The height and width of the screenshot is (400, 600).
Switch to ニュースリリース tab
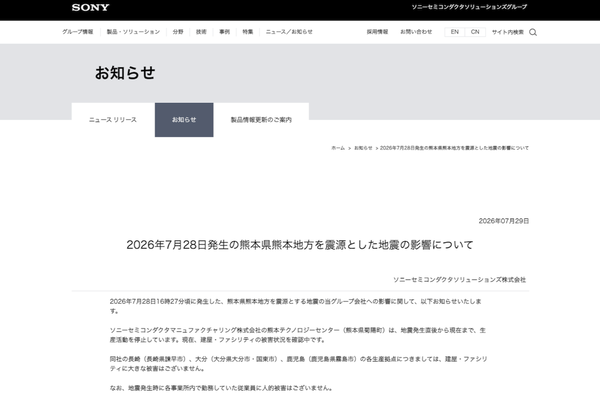pyautogui.click(x=113, y=120)
